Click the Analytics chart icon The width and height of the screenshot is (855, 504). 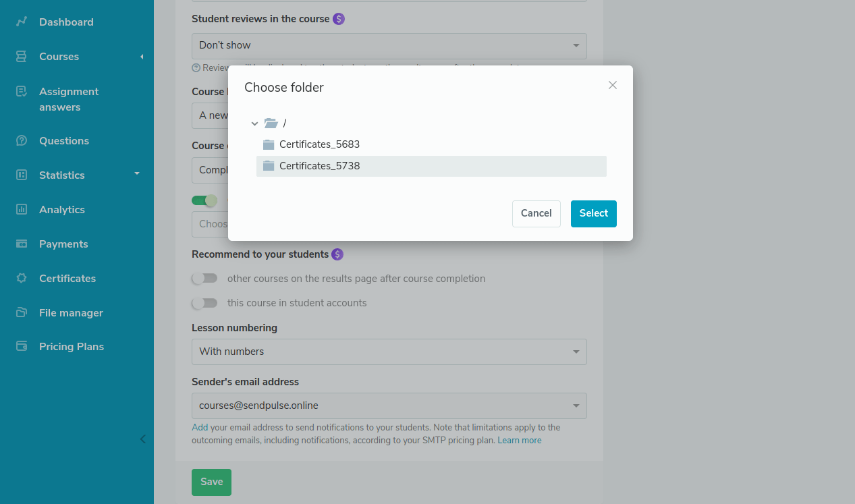[22, 209]
